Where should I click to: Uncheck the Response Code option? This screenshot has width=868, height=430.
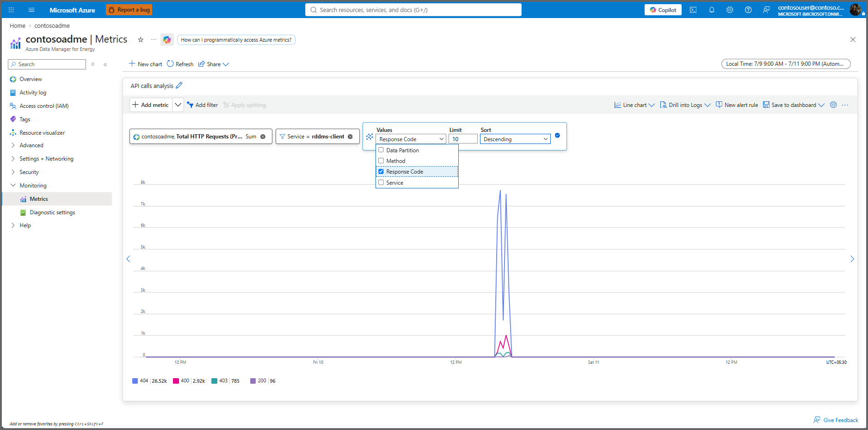(x=381, y=171)
